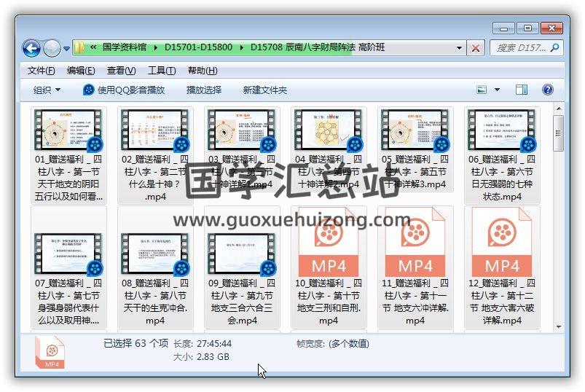Select video thumbnail 02 第二节

[155, 130]
